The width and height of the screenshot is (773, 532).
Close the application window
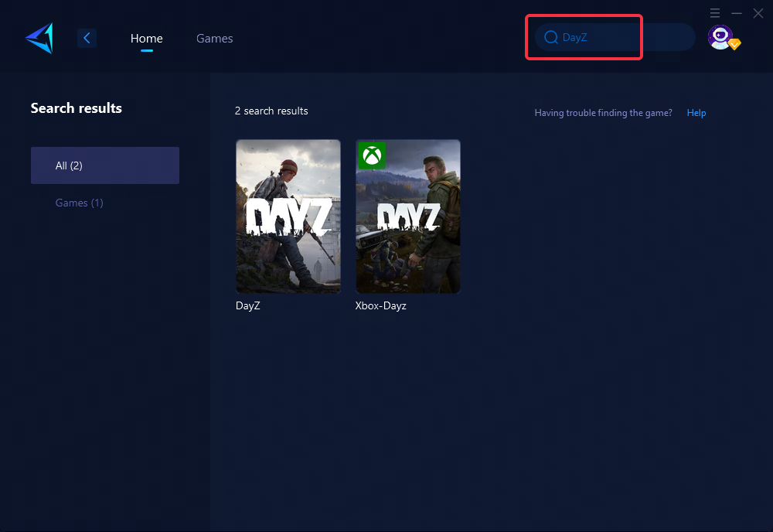[758, 13]
